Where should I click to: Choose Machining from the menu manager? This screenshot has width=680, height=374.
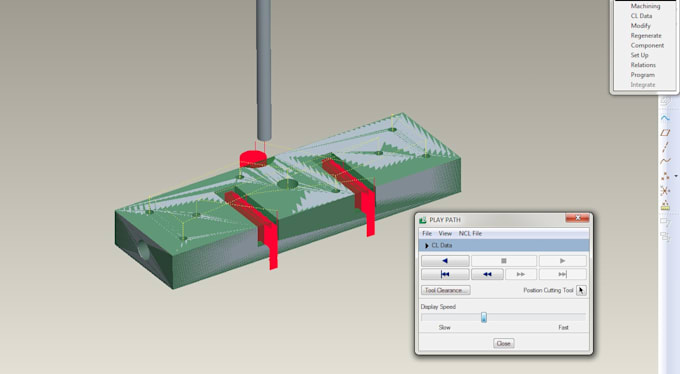pyautogui.click(x=645, y=6)
